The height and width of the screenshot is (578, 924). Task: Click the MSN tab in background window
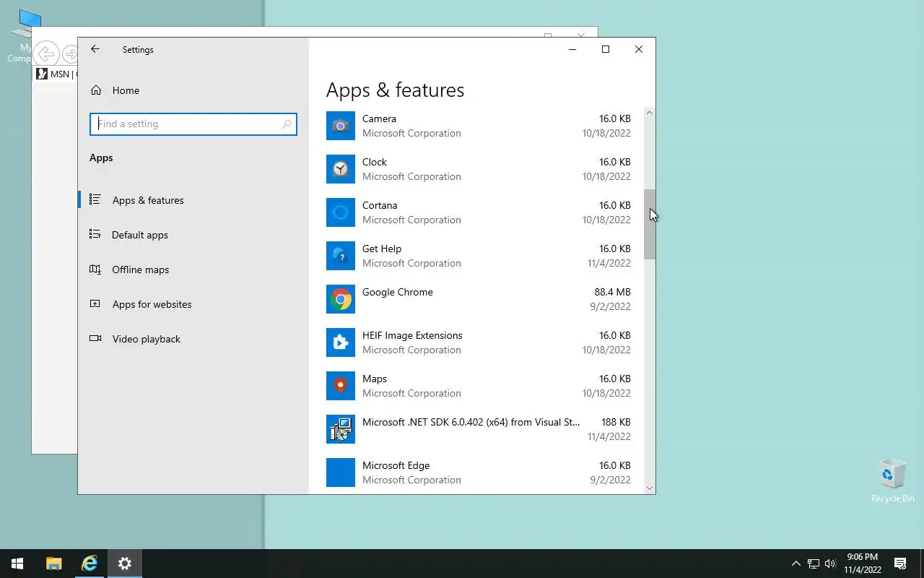click(55, 74)
